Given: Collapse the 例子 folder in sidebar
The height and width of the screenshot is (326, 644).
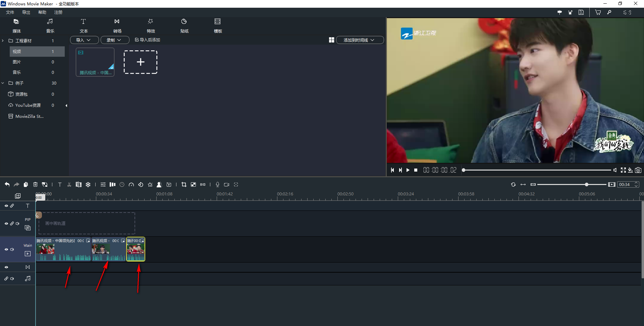Looking at the screenshot, I should [3, 83].
